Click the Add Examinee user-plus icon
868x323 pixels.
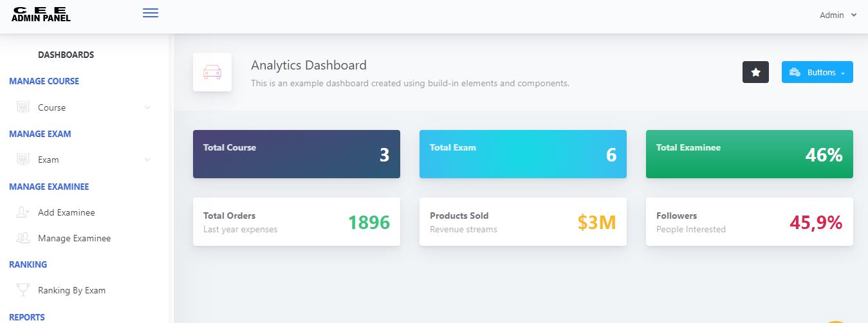tap(23, 212)
